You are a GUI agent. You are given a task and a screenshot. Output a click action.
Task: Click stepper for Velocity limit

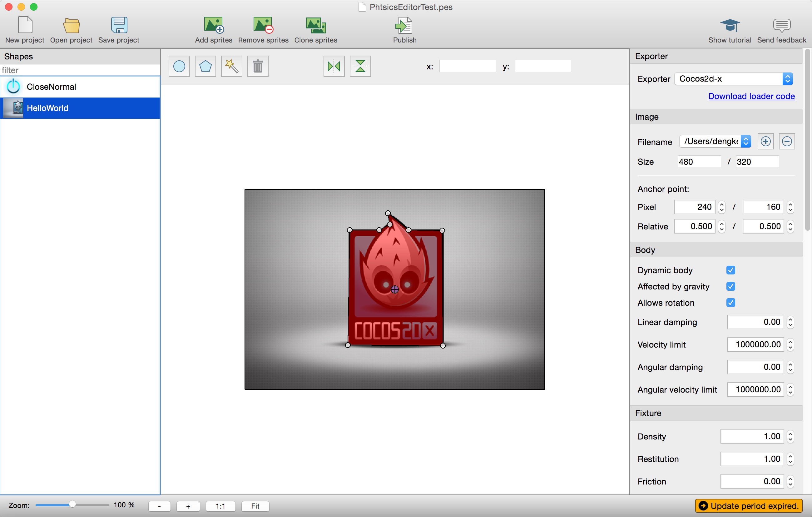[790, 344]
